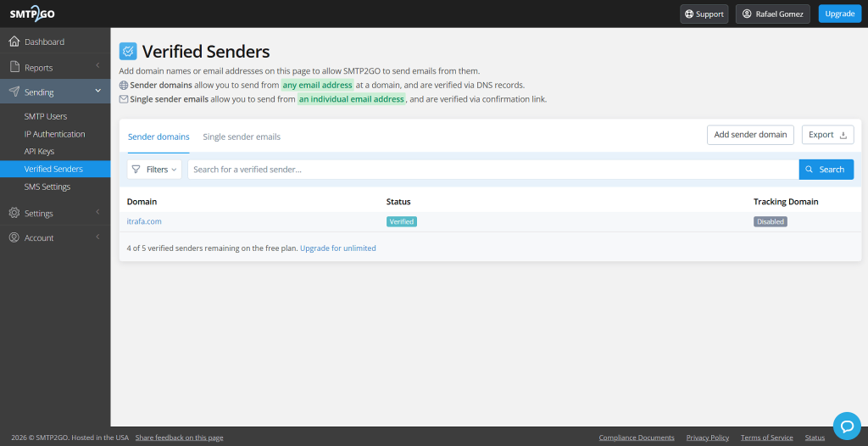
Task: Click the Export button
Action: point(827,135)
